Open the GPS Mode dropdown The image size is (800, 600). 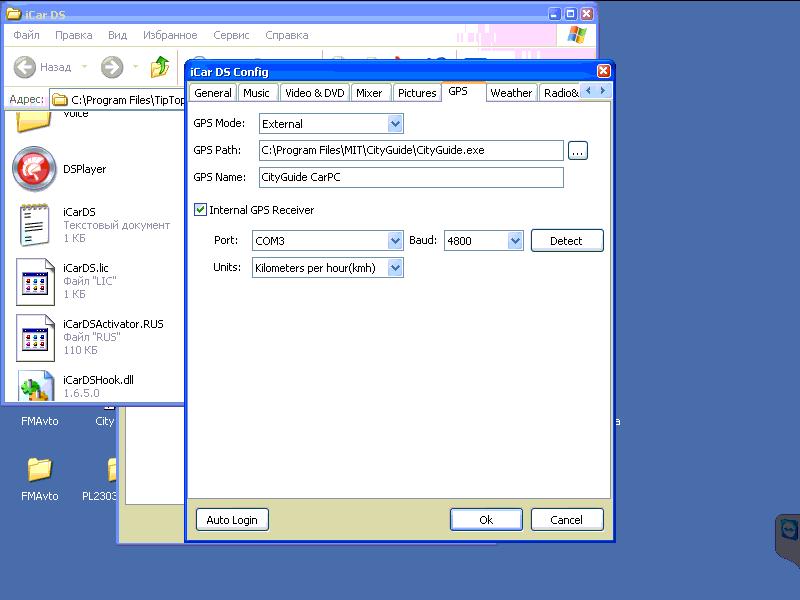pos(395,124)
